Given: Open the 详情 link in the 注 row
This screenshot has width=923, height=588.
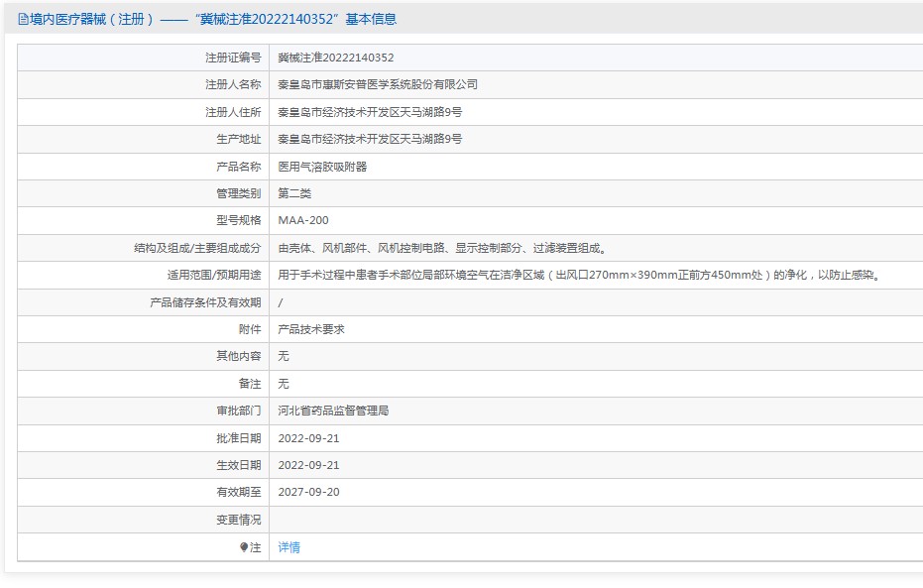Looking at the screenshot, I should pyautogui.click(x=288, y=547).
